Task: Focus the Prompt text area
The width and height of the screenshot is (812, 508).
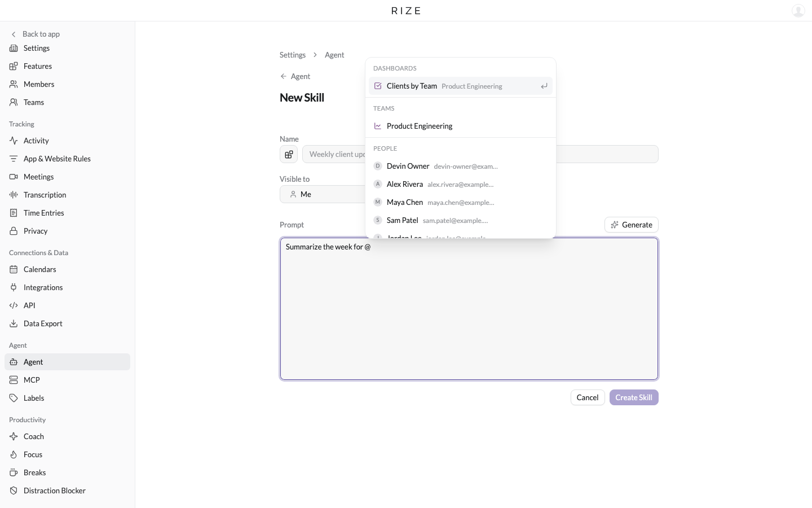Action: coord(469,309)
